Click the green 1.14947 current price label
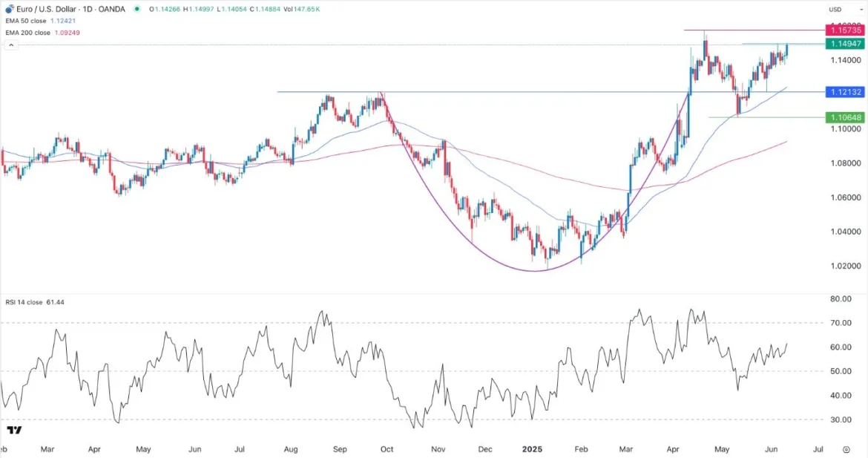This screenshot has width=868, height=458. [846, 44]
